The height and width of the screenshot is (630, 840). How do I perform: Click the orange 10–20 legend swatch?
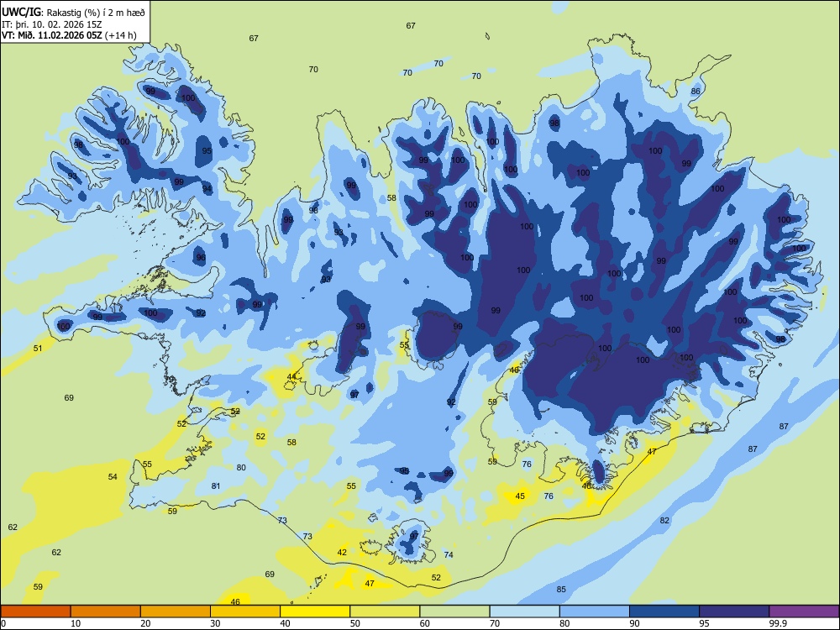106,612
